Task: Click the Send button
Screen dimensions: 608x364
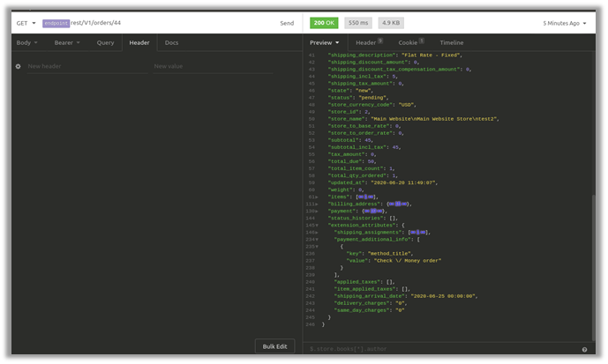Action: pos(287,23)
